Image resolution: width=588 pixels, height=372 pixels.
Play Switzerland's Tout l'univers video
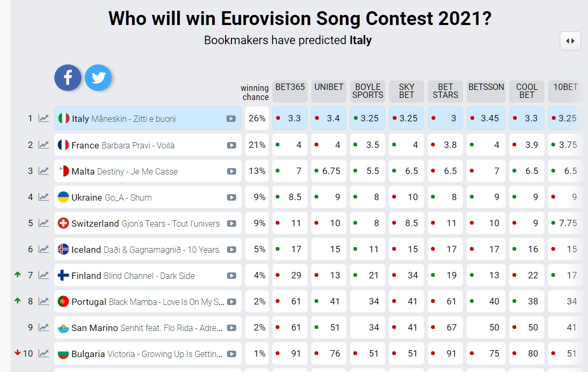[231, 224]
